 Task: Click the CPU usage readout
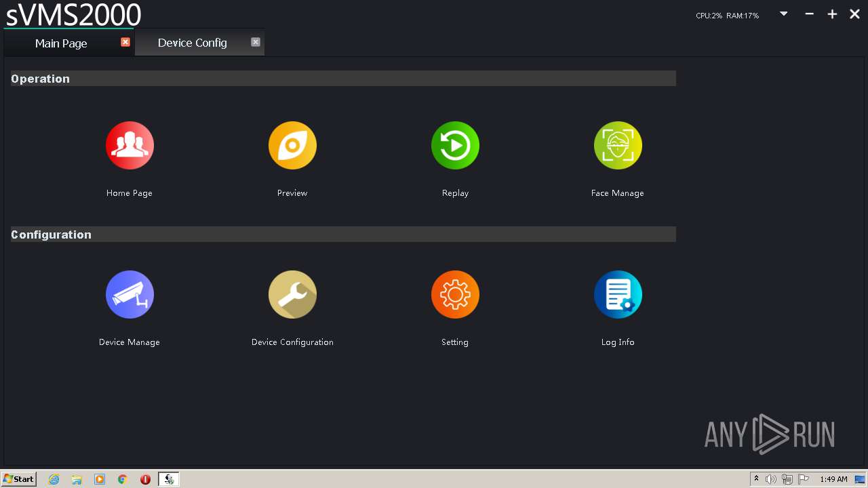pos(709,16)
